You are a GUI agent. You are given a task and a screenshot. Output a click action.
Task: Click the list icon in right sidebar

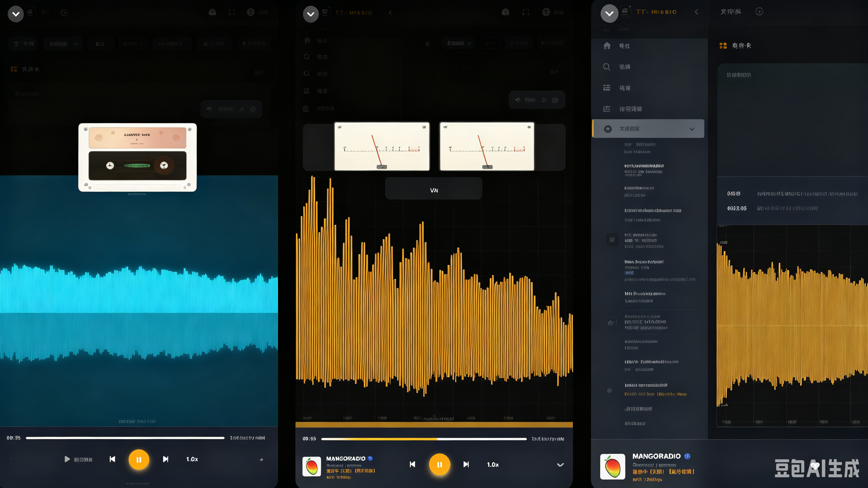click(607, 88)
